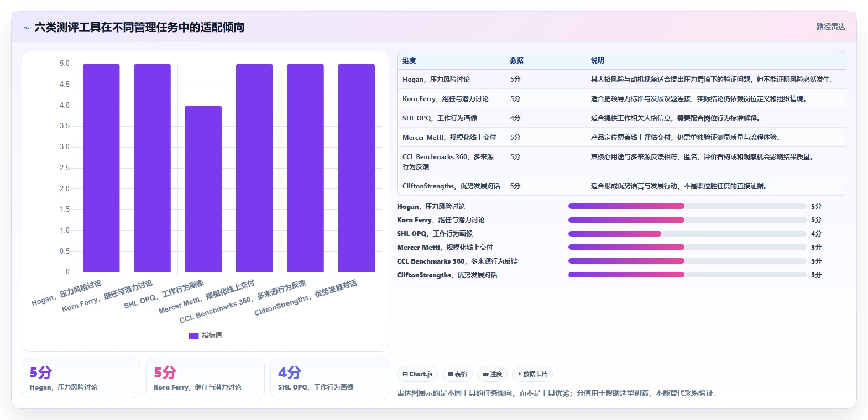The height and width of the screenshot is (420, 868).
Task: Click the title 六类测评工具在不同管理任务中的适配倾向
Action: 139,27
